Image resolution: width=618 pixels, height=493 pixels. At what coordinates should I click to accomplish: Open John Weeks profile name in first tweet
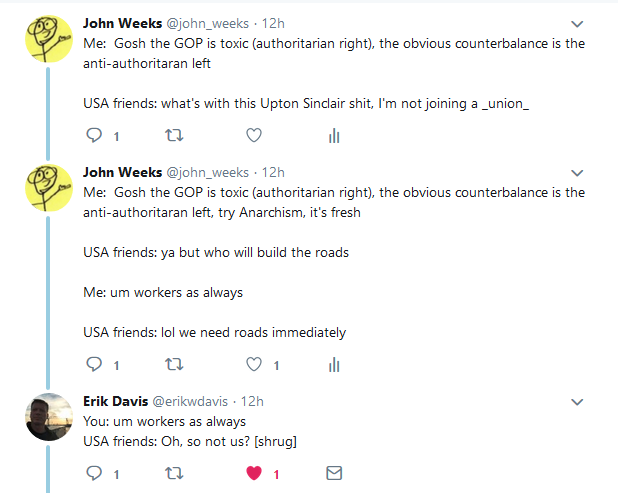123,23
